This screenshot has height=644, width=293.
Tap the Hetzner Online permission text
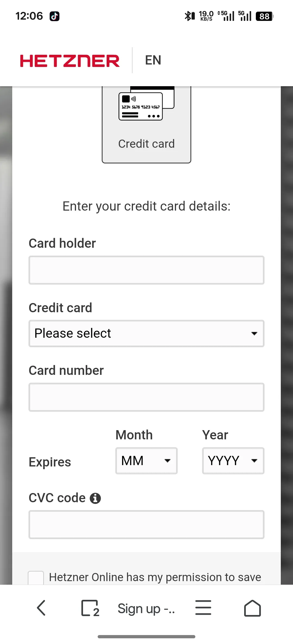tap(155, 577)
